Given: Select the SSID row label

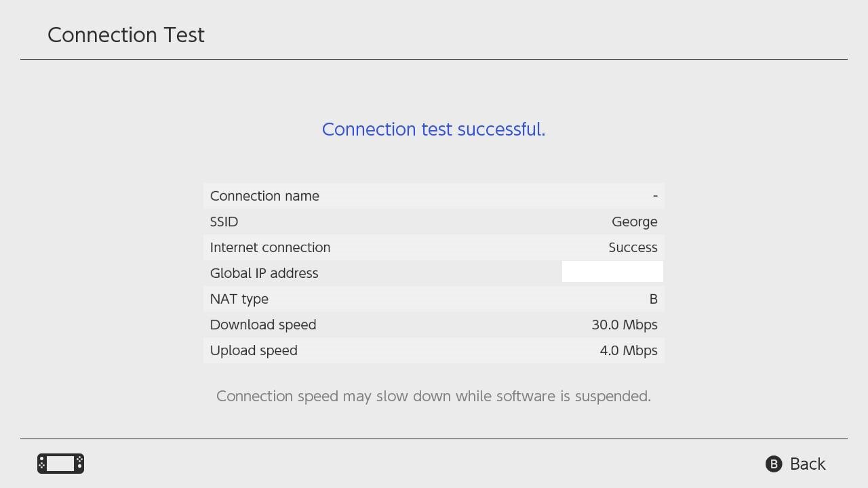Looking at the screenshot, I should (x=224, y=222).
